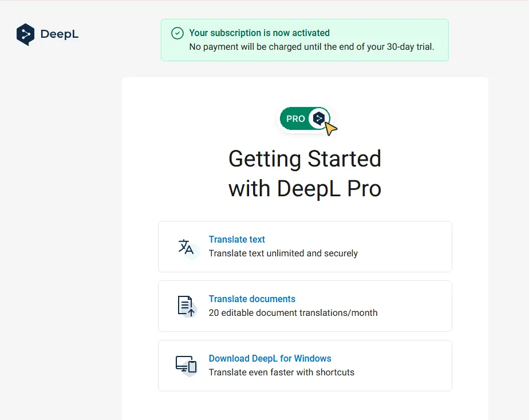Screen dimensions: 529x420
Task: Click the DeepL wordmark text
Action: pos(60,34)
